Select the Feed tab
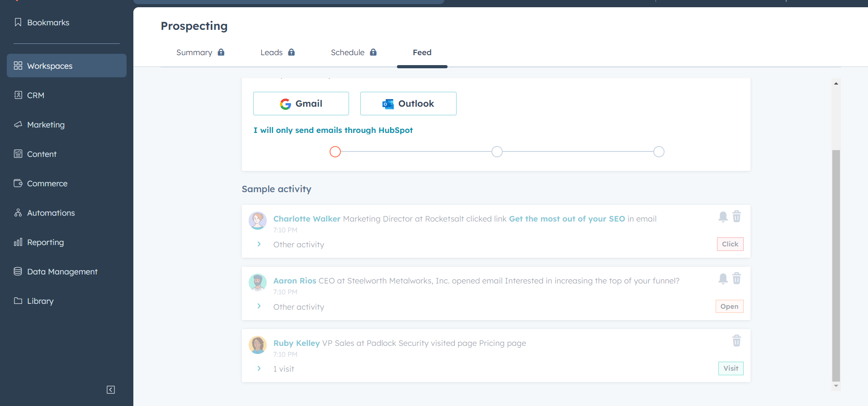This screenshot has width=868, height=406. [x=422, y=52]
